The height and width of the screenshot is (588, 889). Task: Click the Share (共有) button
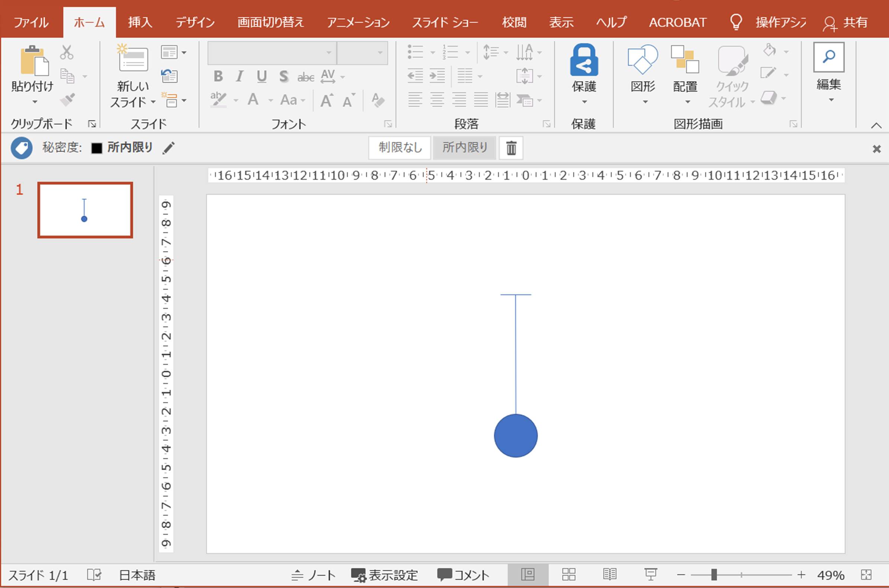pyautogui.click(x=845, y=22)
